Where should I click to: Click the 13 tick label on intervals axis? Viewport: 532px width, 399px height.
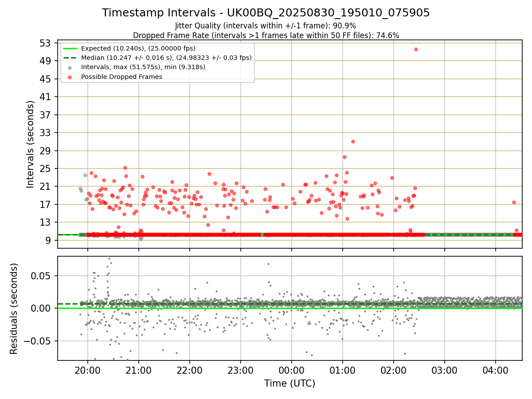click(45, 222)
